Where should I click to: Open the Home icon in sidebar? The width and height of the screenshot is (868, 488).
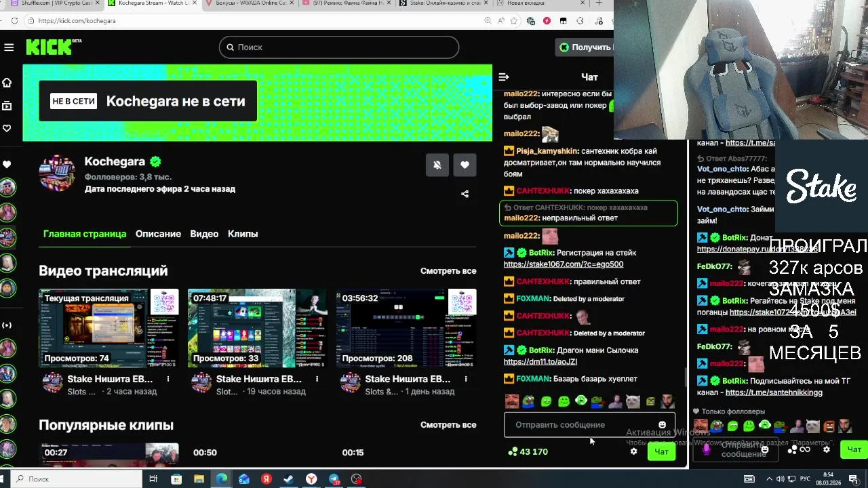pos(7,83)
